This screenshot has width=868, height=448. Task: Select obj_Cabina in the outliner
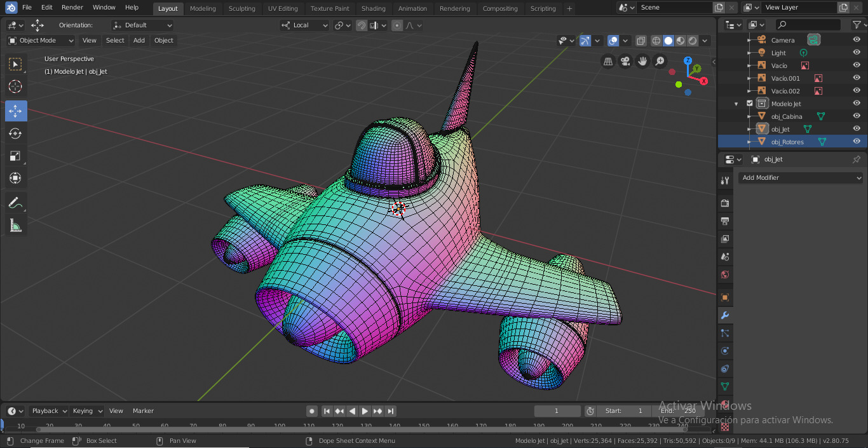click(x=787, y=116)
